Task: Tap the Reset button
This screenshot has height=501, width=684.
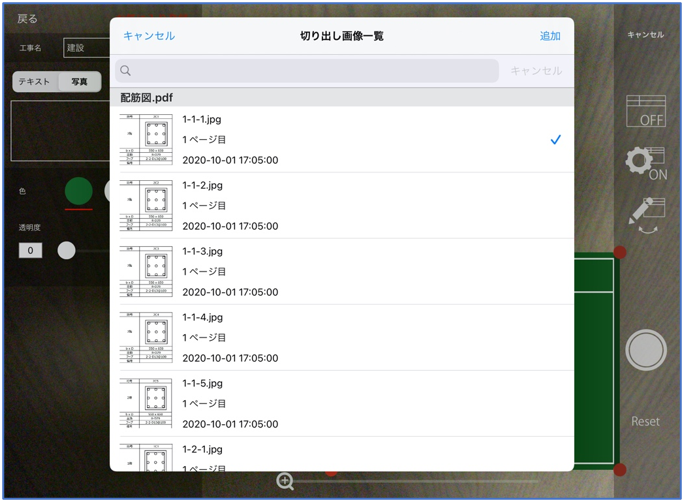Action: [645, 422]
